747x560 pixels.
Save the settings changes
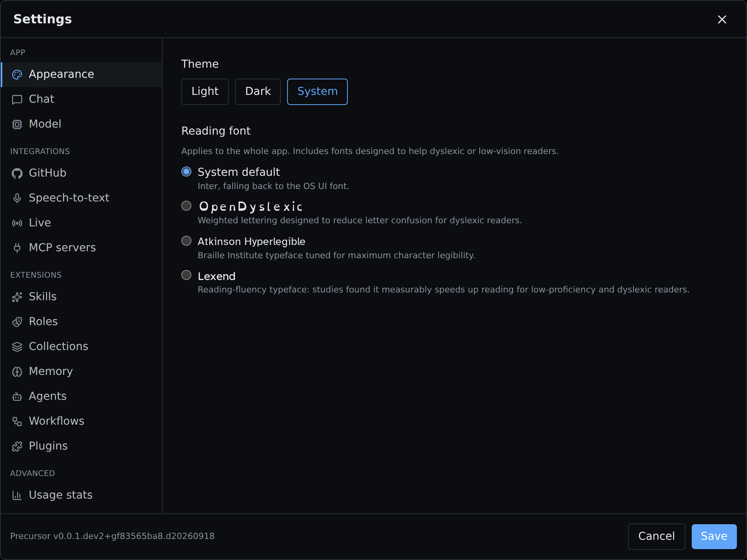pos(714,537)
